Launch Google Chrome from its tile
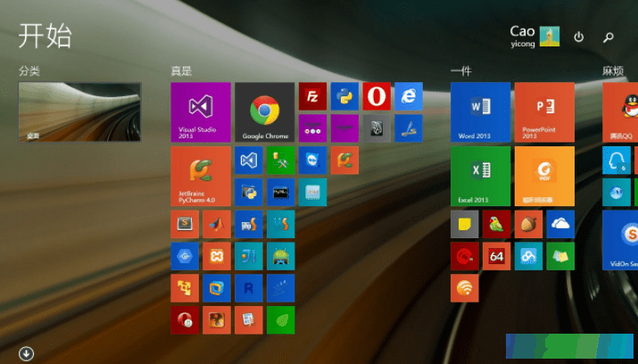The height and width of the screenshot is (364, 638). pyautogui.click(x=264, y=112)
